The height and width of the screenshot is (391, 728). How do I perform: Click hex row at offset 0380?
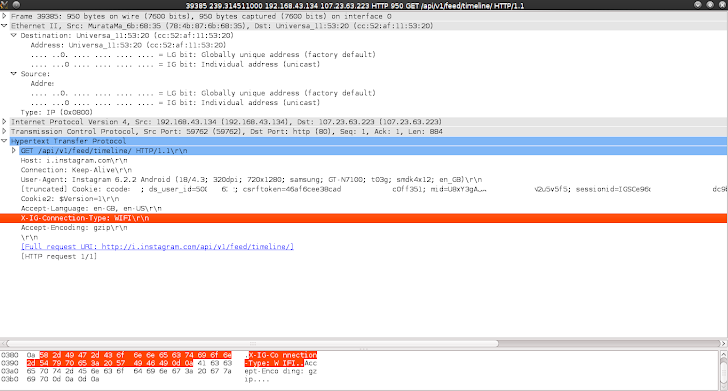159,355
